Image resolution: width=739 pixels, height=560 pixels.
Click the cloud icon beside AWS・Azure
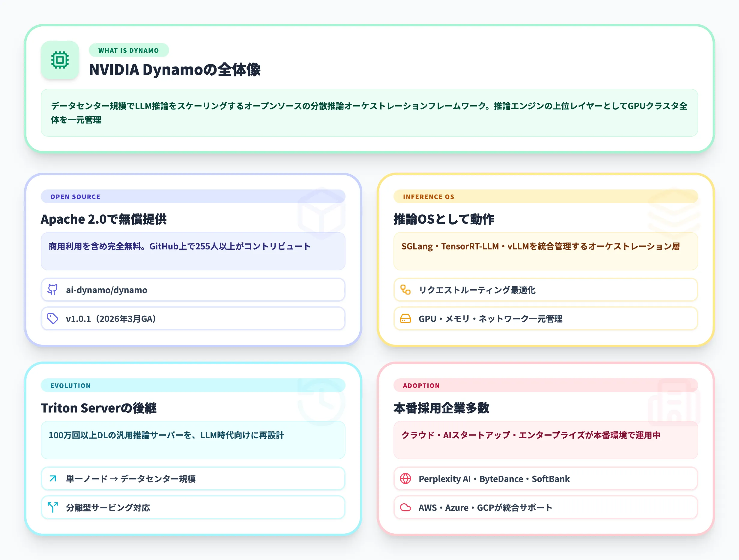click(x=405, y=507)
